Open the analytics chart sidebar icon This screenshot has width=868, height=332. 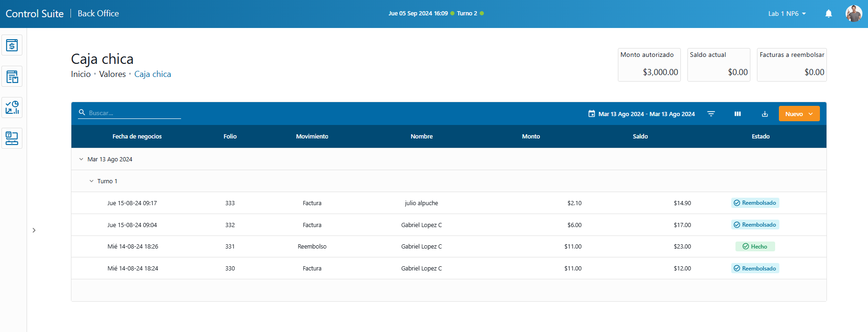coord(12,107)
